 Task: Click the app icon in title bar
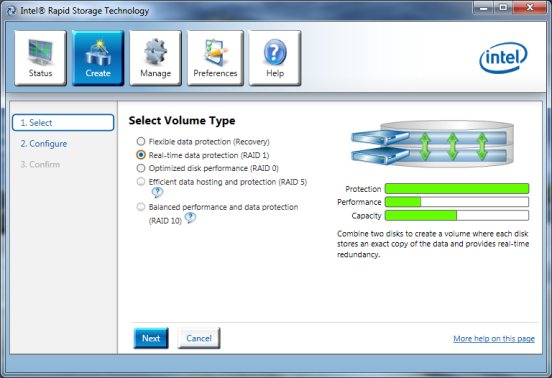point(12,11)
